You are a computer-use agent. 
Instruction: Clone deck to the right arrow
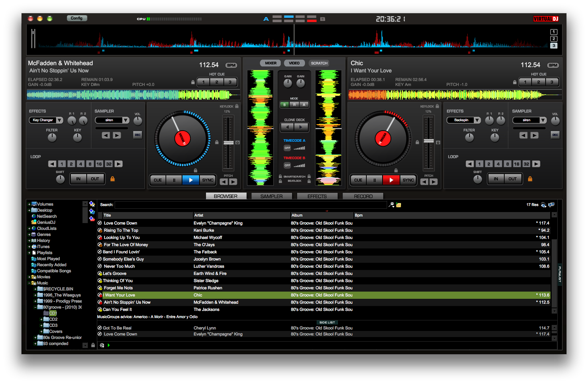point(302,127)
